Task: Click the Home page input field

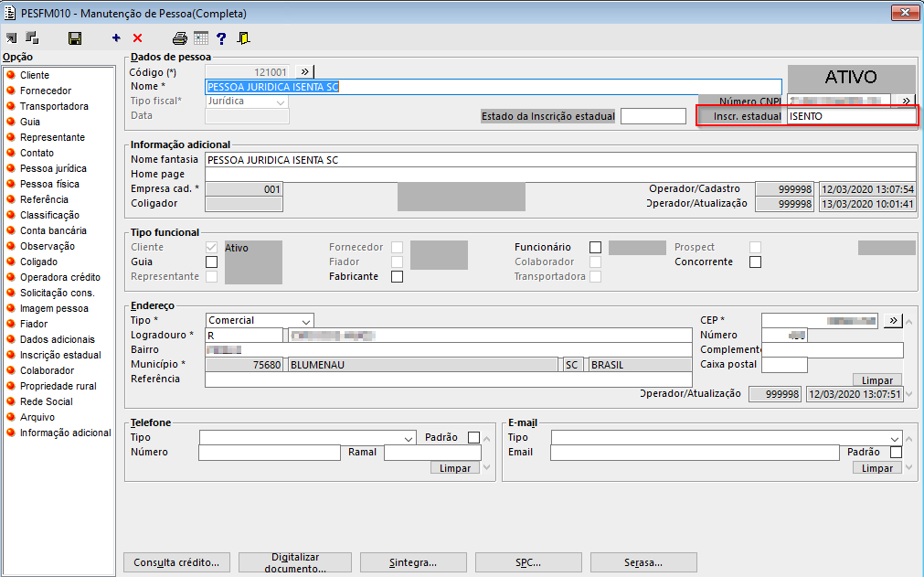Action: tap(560, 175)
